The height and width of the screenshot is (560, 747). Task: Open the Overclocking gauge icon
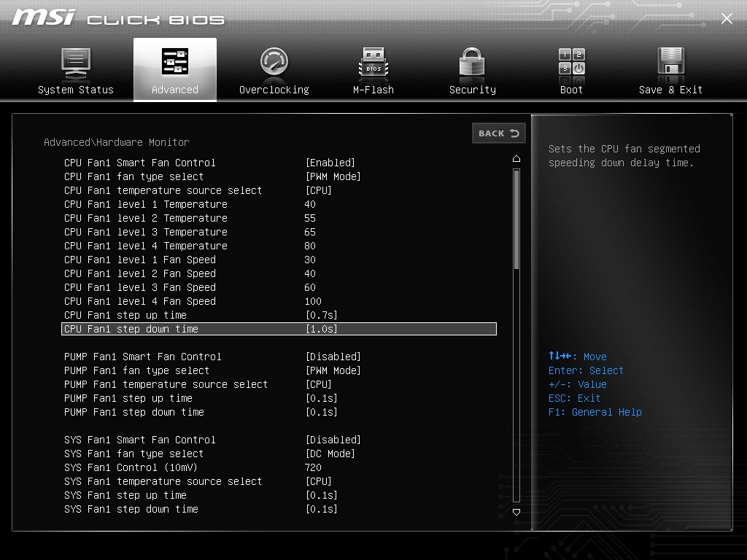point(274,62)
